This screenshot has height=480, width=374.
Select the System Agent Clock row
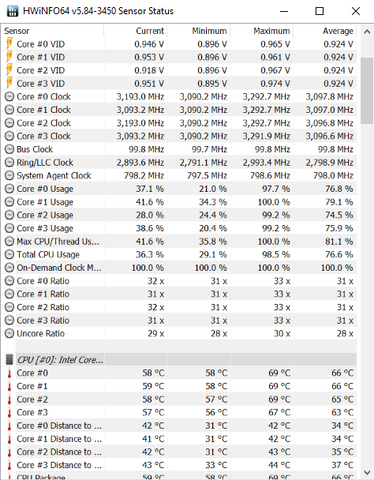(x=179, y=175)
